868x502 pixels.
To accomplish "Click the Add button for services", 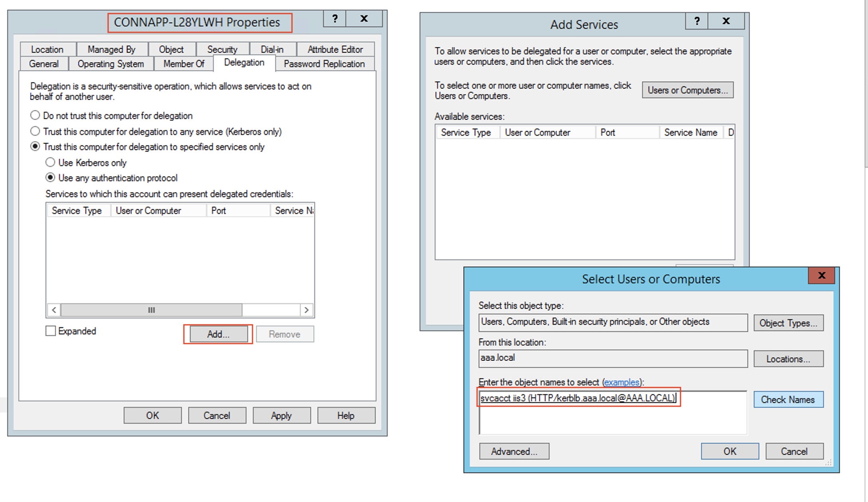I will tap(218, 334).
